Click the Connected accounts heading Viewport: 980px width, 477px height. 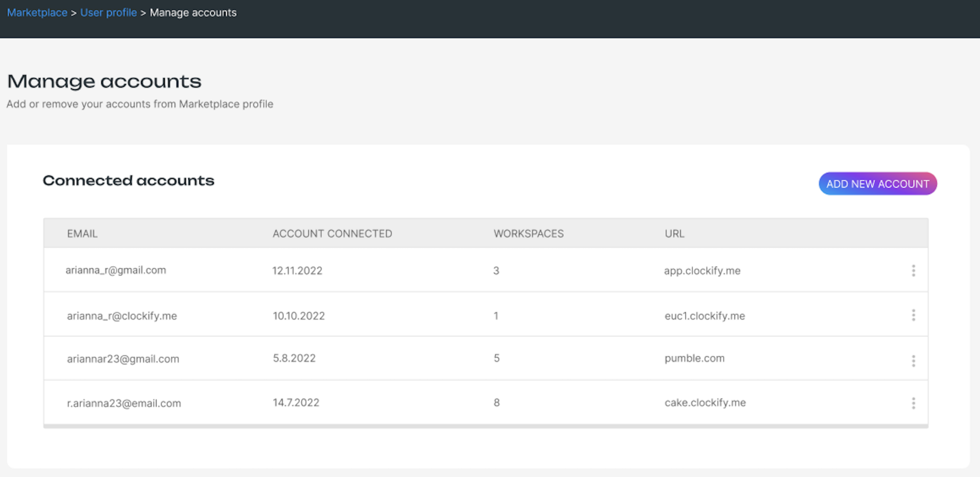coord(128,181)
